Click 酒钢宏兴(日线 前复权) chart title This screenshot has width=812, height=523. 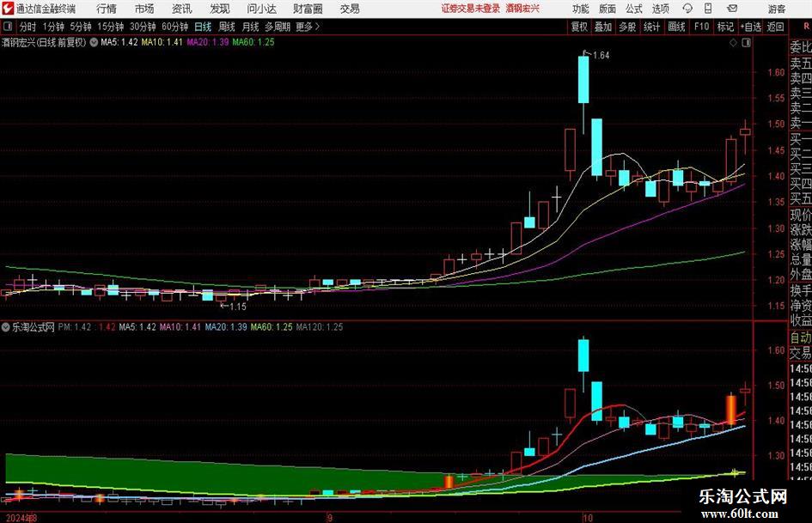44,42
